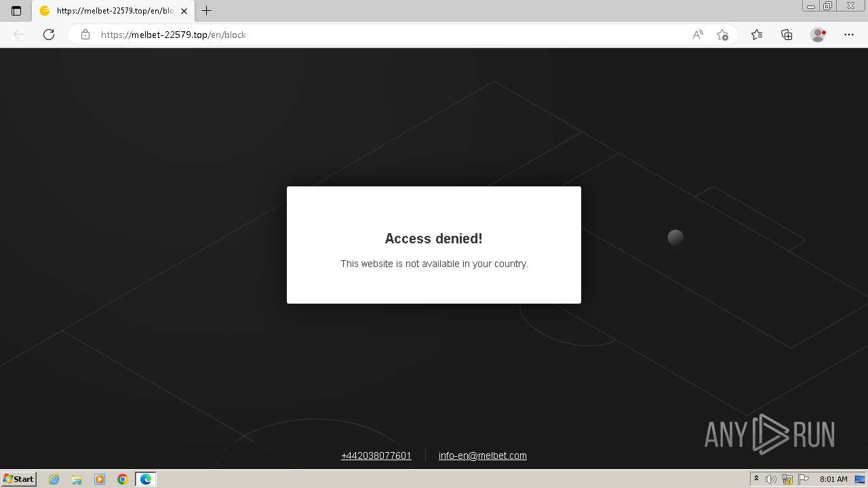Open a new browser tab
868x488 pixels.
(x=207, y=11)
